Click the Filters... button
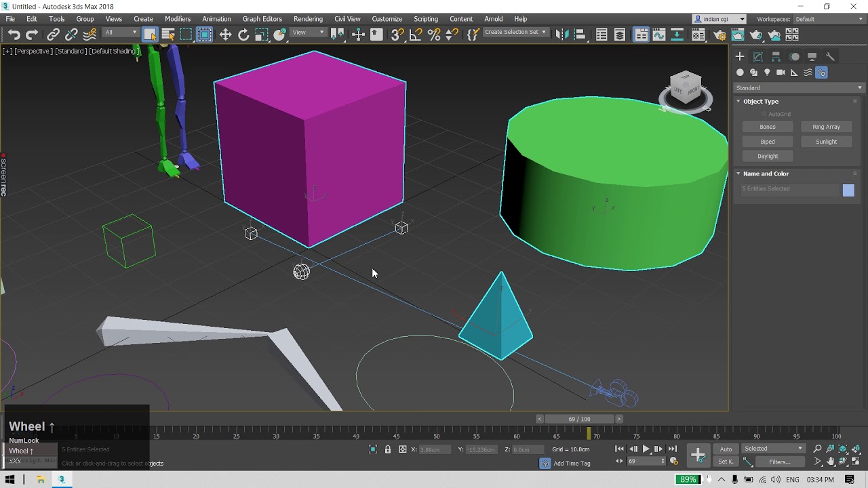Viewport: 868px width, 488px height. pyautogui.click(x=780, y=462)
